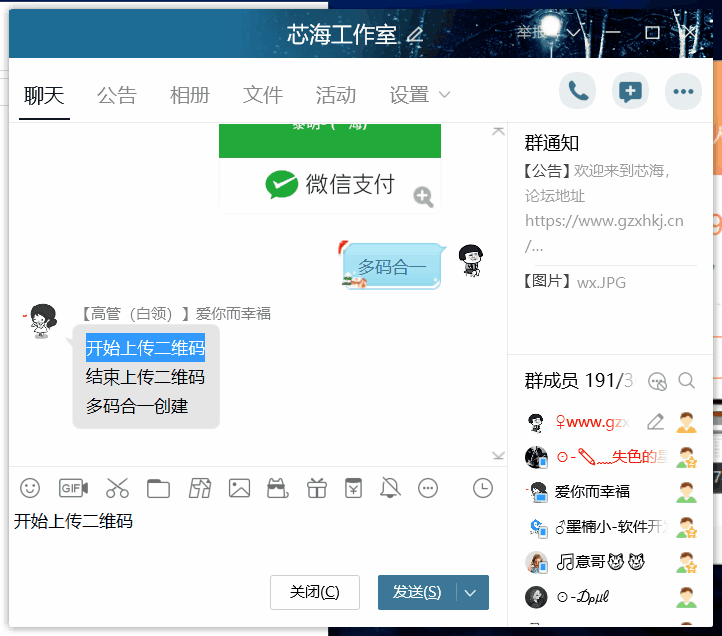Image resolution: width=722 pixels, height=636 pixels.
Task: Jump to chat bottom arrow
Action: tap(498, 455)
